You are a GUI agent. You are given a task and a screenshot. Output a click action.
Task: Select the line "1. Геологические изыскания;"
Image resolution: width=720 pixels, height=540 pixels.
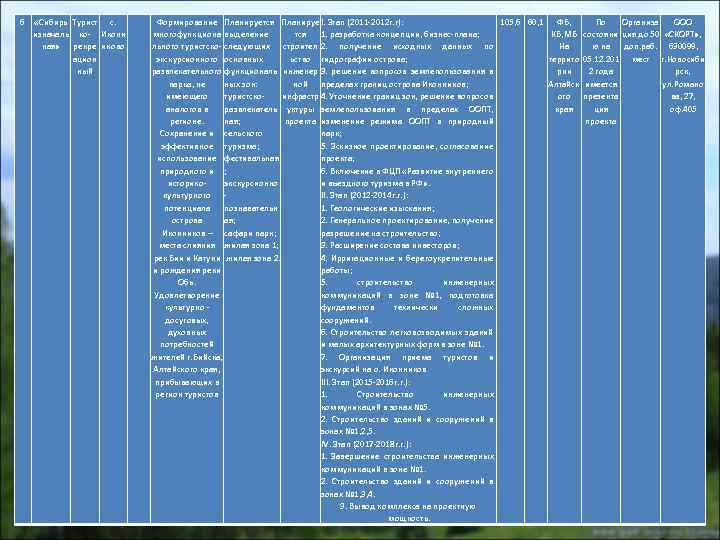[x=378, y=208]
